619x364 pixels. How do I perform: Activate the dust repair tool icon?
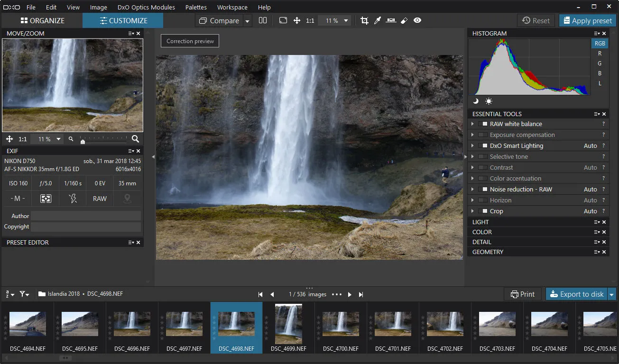(x=404, y=20)
